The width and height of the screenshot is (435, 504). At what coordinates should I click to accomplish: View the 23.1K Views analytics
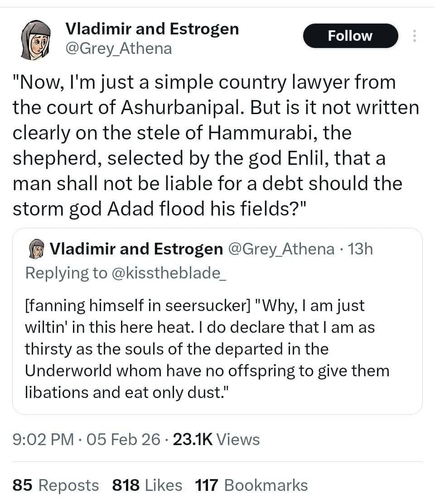coord(216,439)
